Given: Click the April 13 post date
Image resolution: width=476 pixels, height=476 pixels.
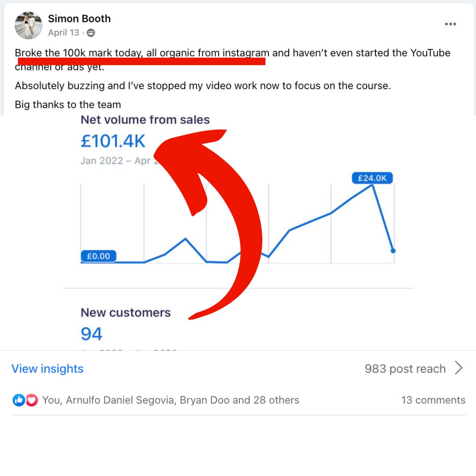Looking at the screenshot, I should tap(63, 33).
